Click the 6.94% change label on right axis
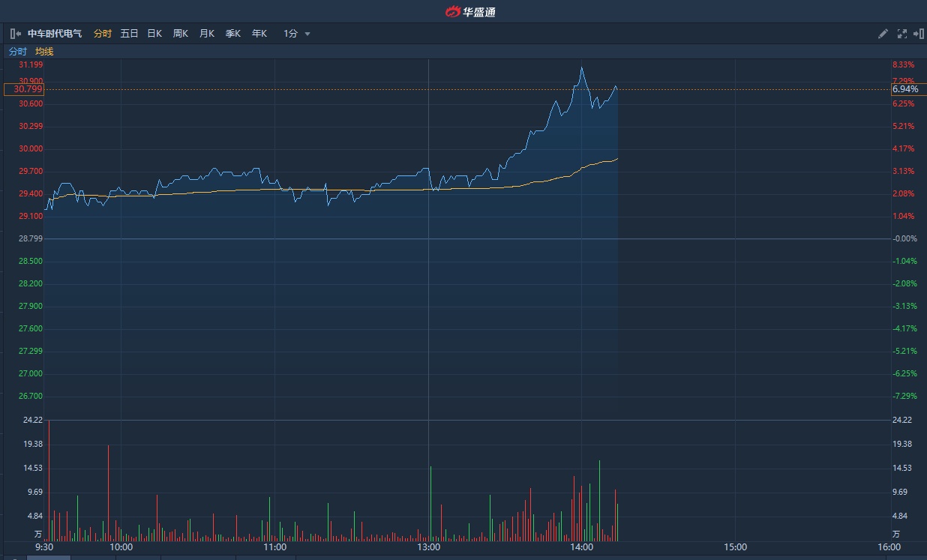The width and height of the screenshot is (927, 560). point(904,89)
